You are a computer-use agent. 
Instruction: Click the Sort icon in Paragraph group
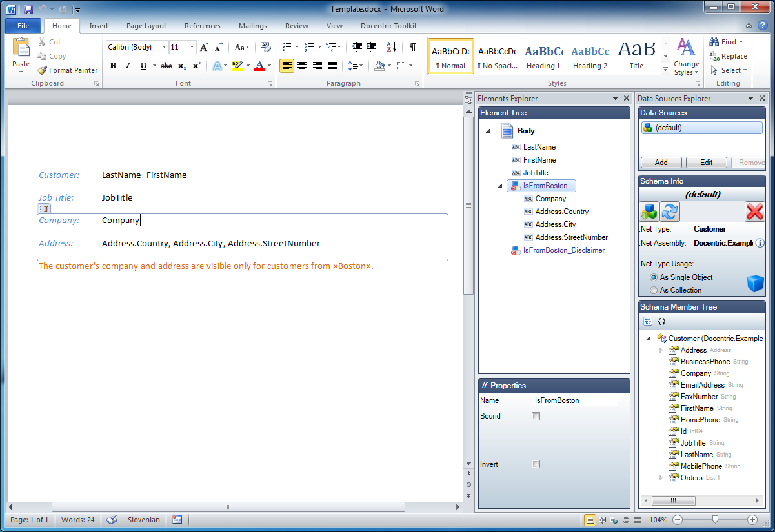(x=391, y=47)
